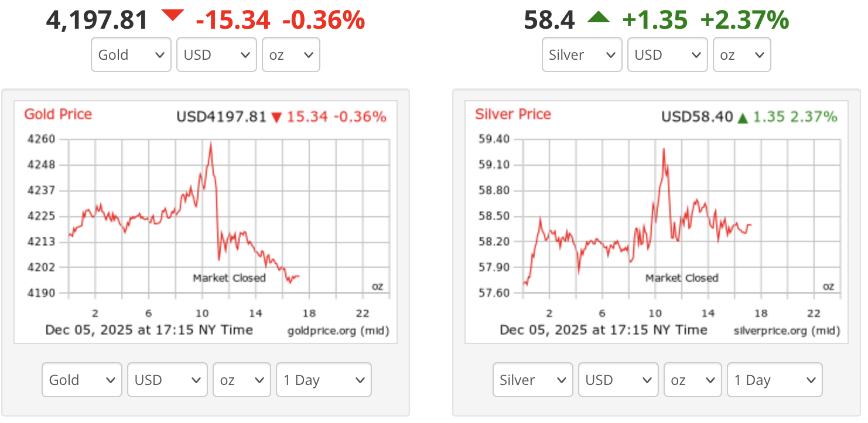Screen dimensions: 868x423
Task: Open the USD currency dropdown above the gold chart
Action: [217, 55]
